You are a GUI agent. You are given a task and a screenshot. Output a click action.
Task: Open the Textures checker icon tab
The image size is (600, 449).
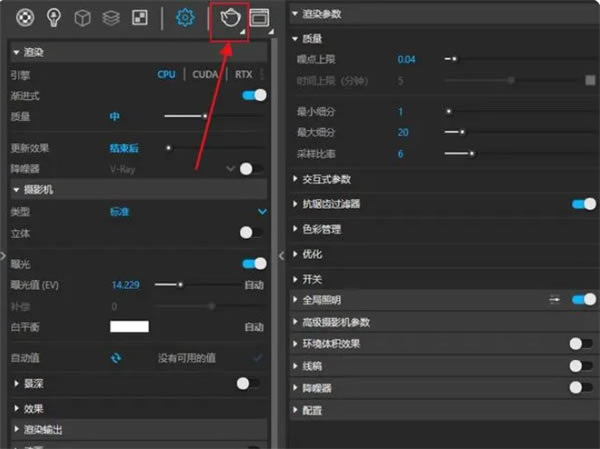[x=140, y=18]
